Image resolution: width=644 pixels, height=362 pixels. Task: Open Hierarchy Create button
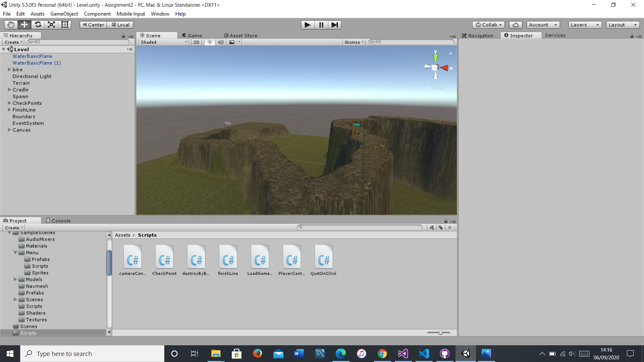click(x=13, y=42)
